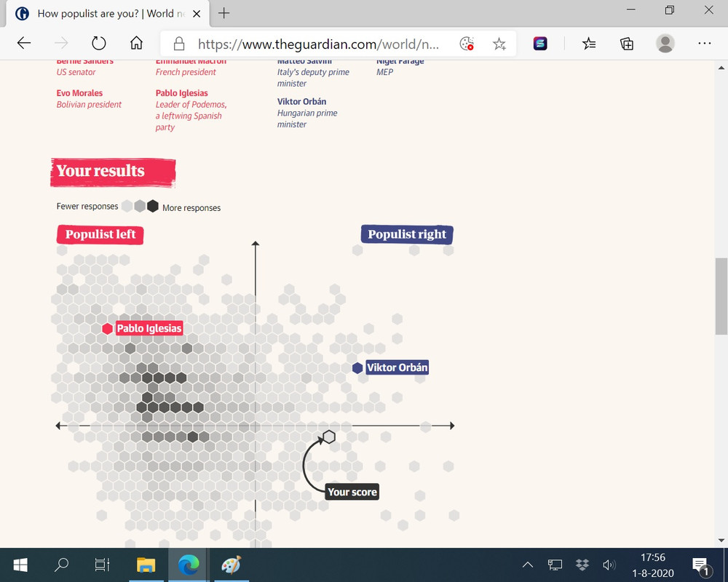
Task: Open the blocked cookies indicator
Action: click(467, 44)
